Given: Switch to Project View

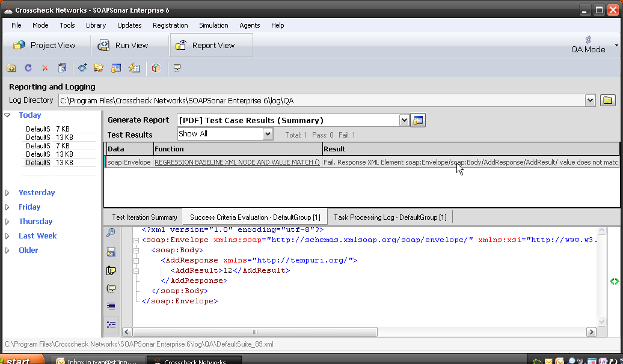Looking at the screenshot, I should (44, 45).
